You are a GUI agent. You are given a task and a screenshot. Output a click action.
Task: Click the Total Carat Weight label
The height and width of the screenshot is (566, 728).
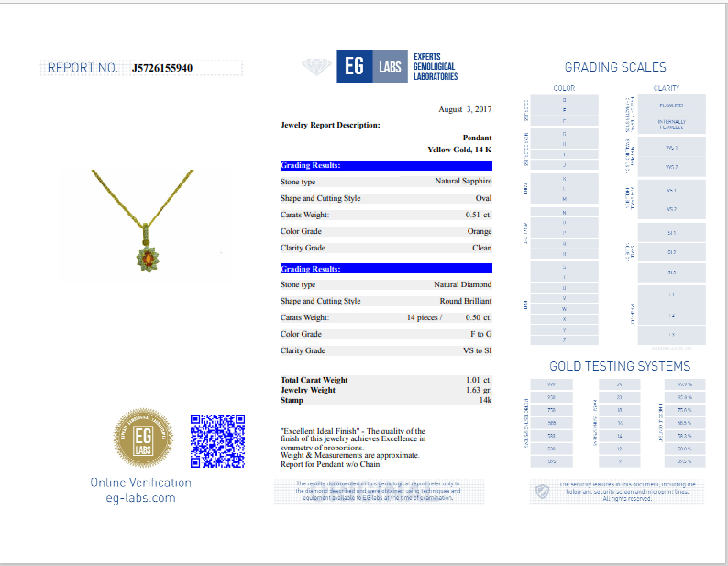[x=314, y=380]
